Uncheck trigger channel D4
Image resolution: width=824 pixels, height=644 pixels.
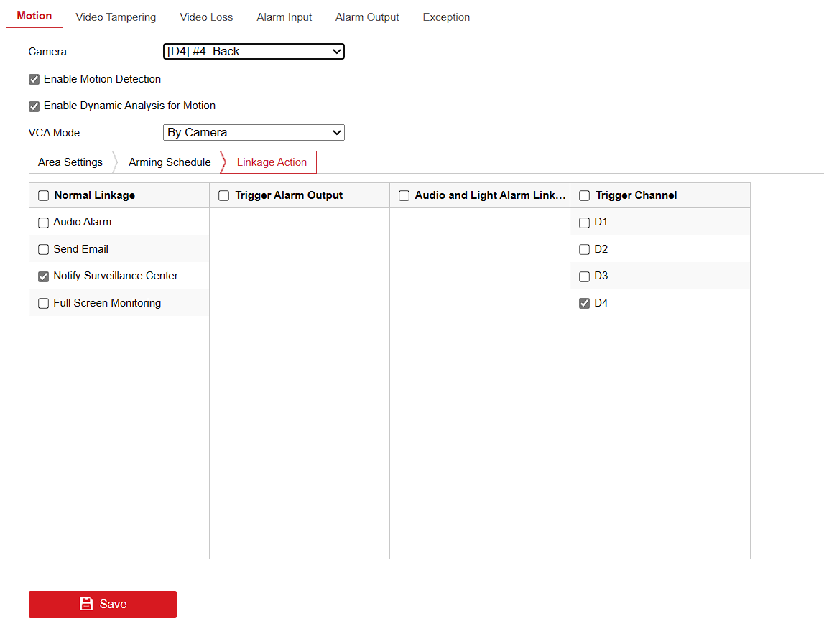585,304
